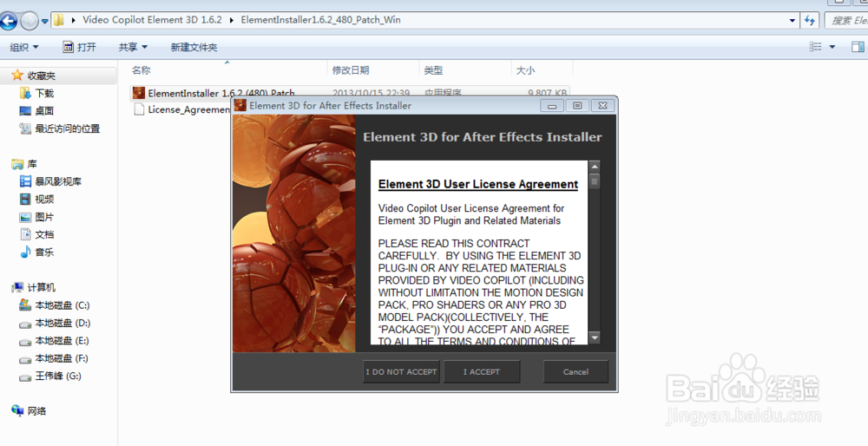Open the 下载 folder in favorites
Viewport: 868px width, 446px height.
click(44, 93)
